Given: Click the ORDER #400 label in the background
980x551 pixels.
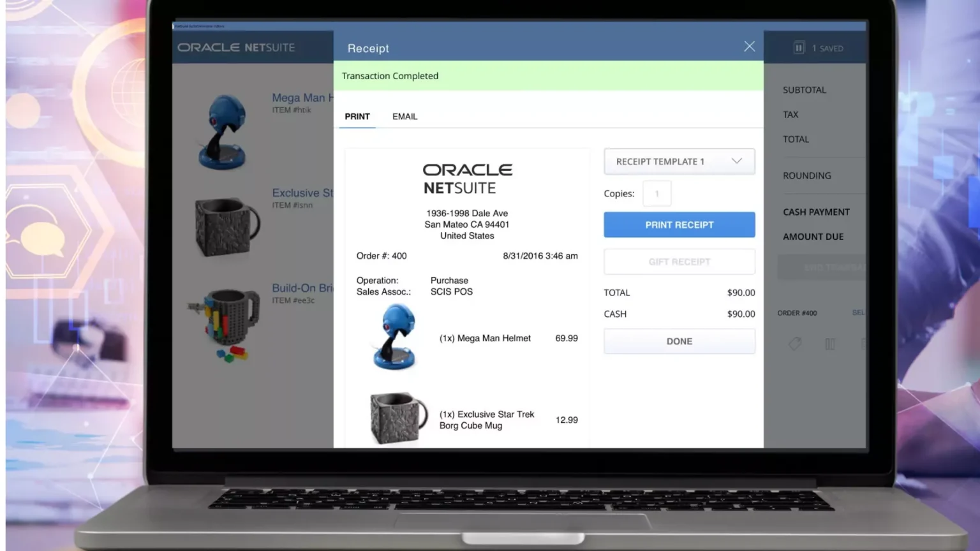Looking at the screenshot, I should point(797,313).
